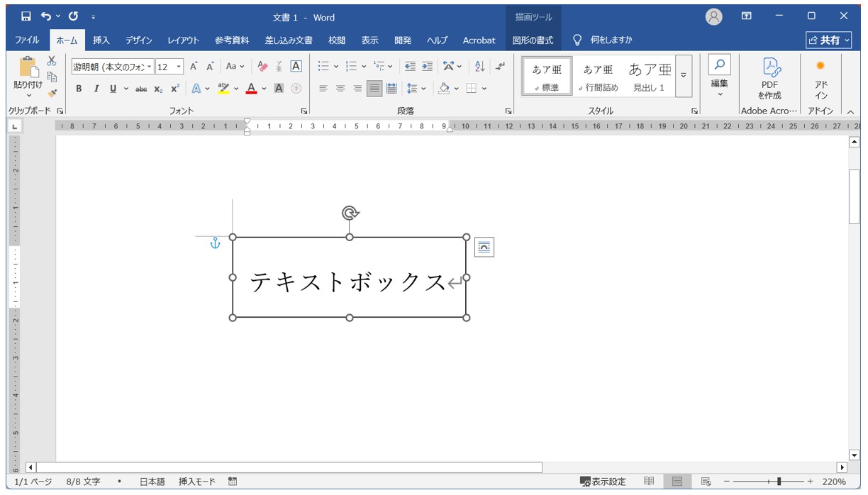Align text right
This screenshot has height=495, width=868.
coord(357,89)
